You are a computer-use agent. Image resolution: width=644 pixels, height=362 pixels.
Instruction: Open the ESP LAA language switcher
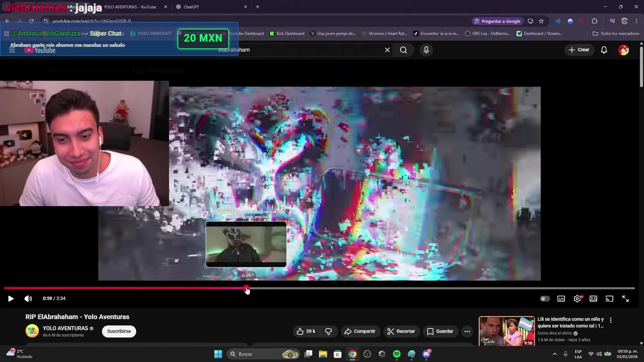[x=578, y=354]
